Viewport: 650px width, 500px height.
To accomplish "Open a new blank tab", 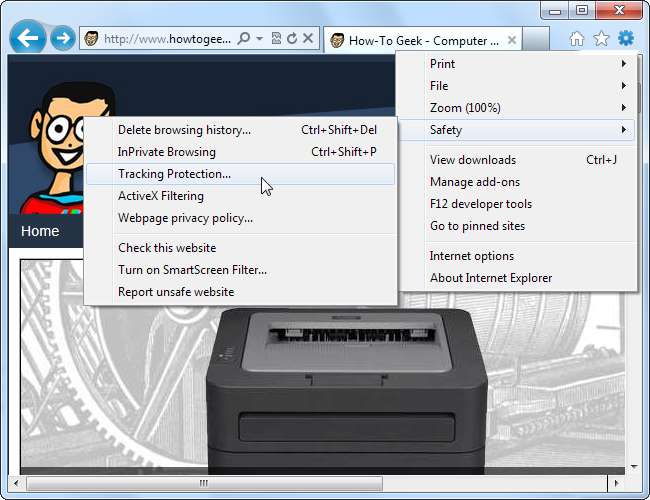I will 536,39.
